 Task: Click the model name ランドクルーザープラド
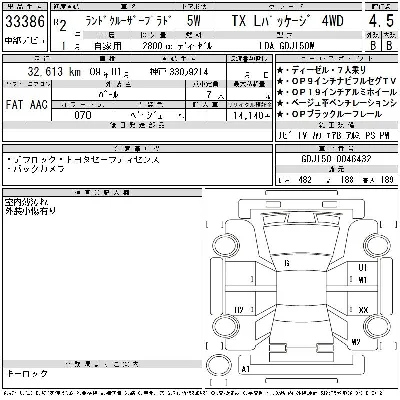tap(129, 21)
